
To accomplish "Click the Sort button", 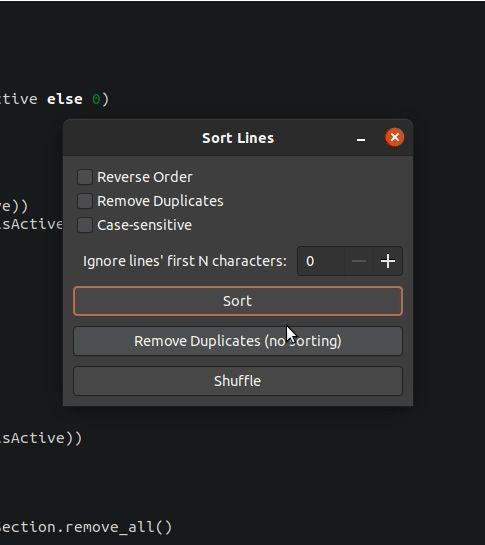I will click(x=238, y=301).
